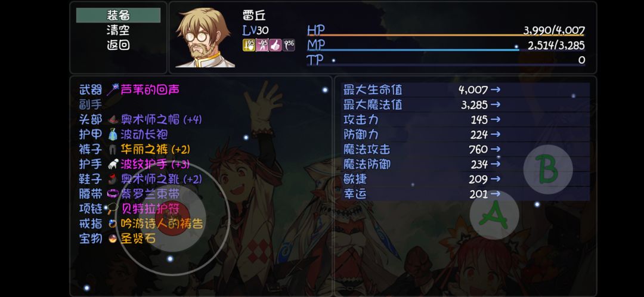Tap the red virtual joystick center

coord(174,219)
